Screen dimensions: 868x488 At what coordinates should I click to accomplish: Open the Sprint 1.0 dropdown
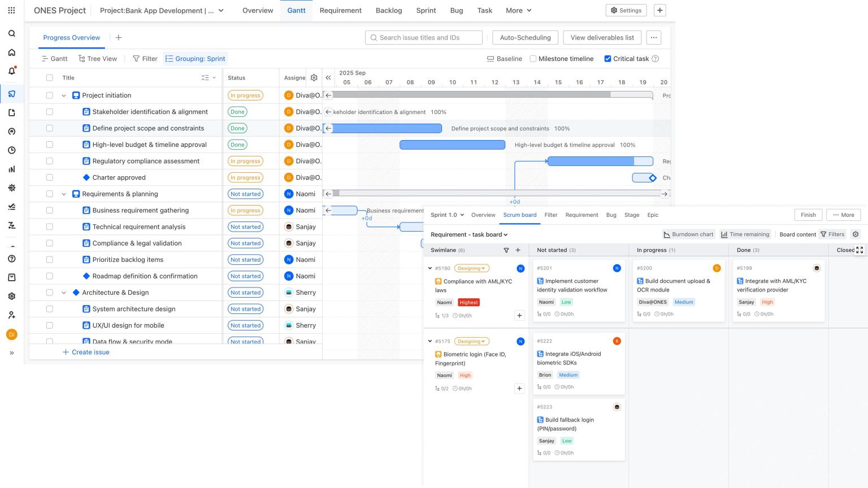(x=447, y=215)
